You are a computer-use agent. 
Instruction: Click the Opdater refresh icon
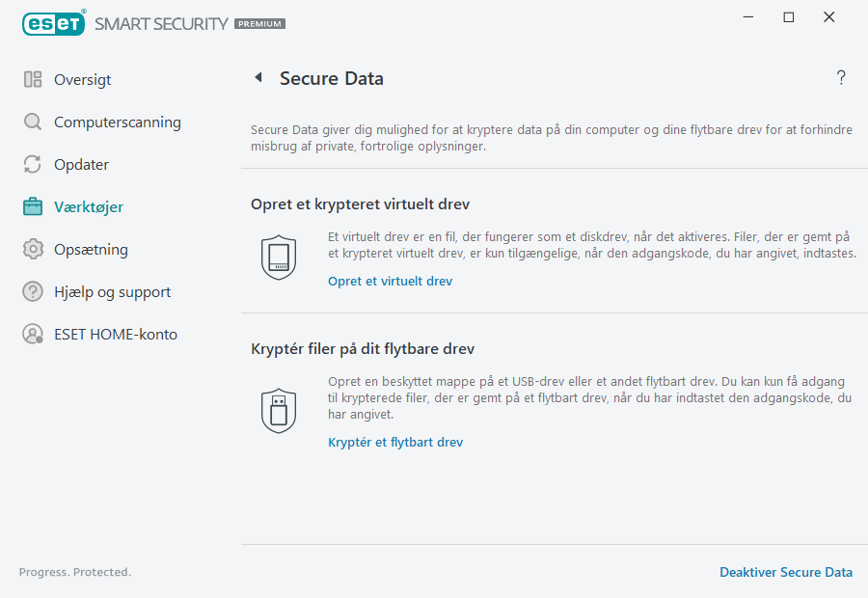point(33,164)
